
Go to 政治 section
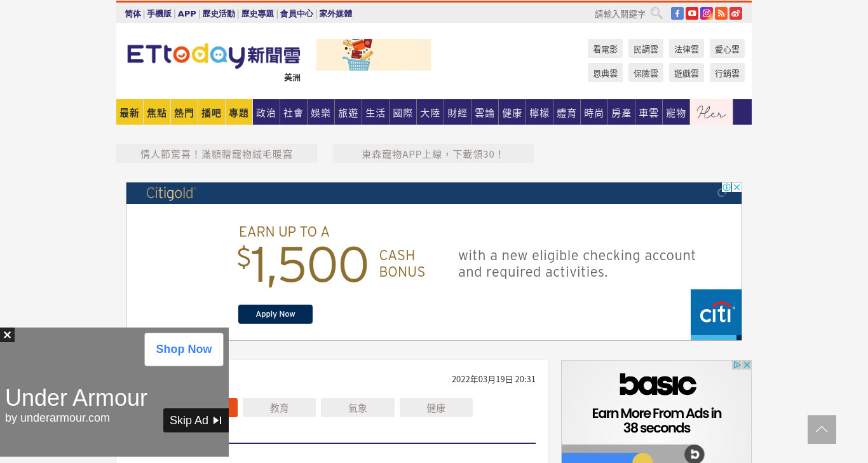(266, 112)
